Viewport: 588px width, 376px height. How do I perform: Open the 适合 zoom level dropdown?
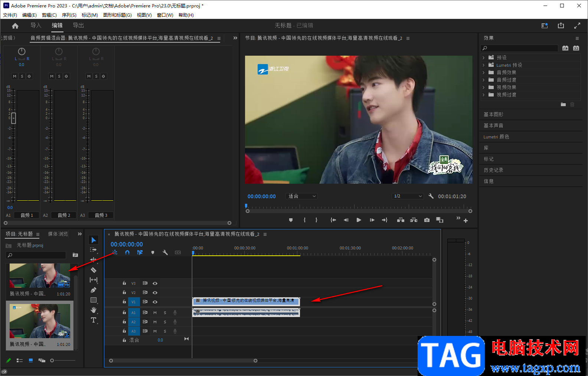pyautogui.click(x=302, y=196)
